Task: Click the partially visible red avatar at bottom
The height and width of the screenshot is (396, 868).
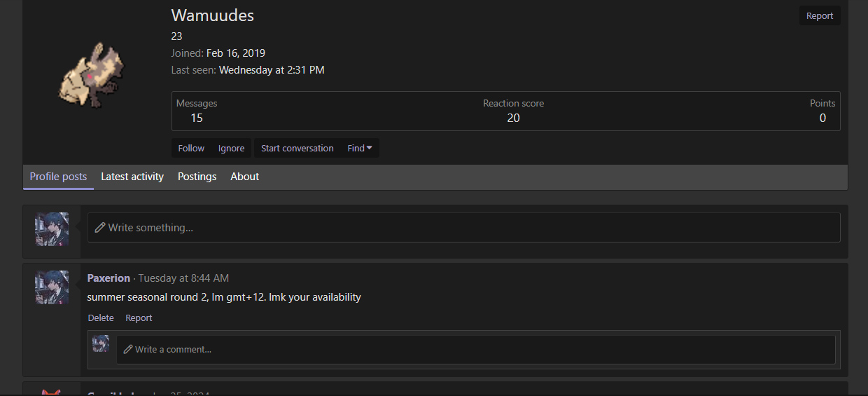Action: pos(52,392)
